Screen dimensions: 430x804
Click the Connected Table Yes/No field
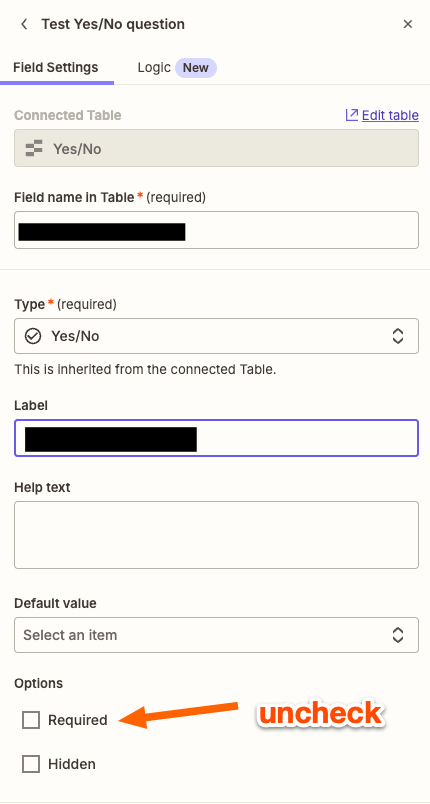click(x=216, y=148)
